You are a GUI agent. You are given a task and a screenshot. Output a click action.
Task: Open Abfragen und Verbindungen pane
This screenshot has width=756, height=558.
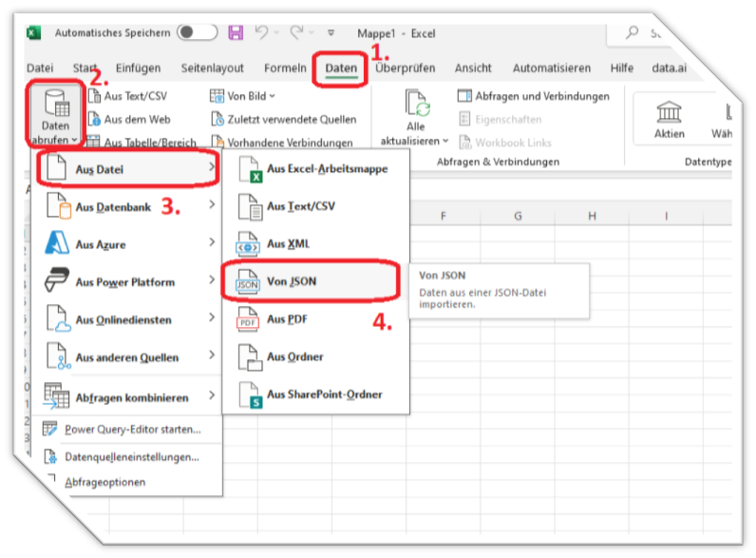(533, 96)
